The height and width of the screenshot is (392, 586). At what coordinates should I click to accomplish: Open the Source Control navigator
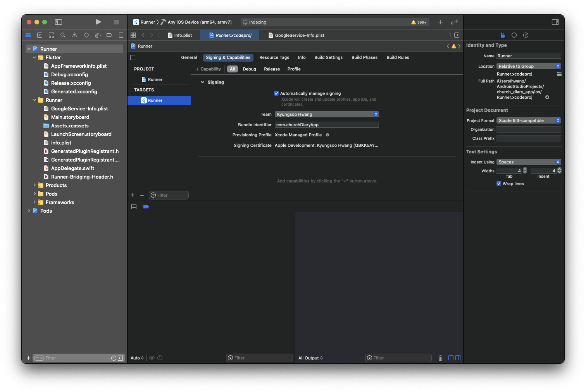(40, 35)
